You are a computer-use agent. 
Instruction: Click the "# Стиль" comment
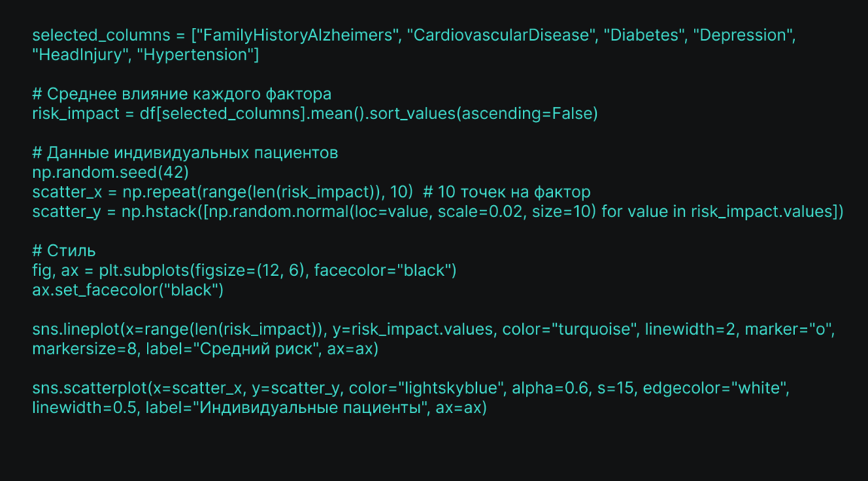pyautogui.click(x=63, y=251)
